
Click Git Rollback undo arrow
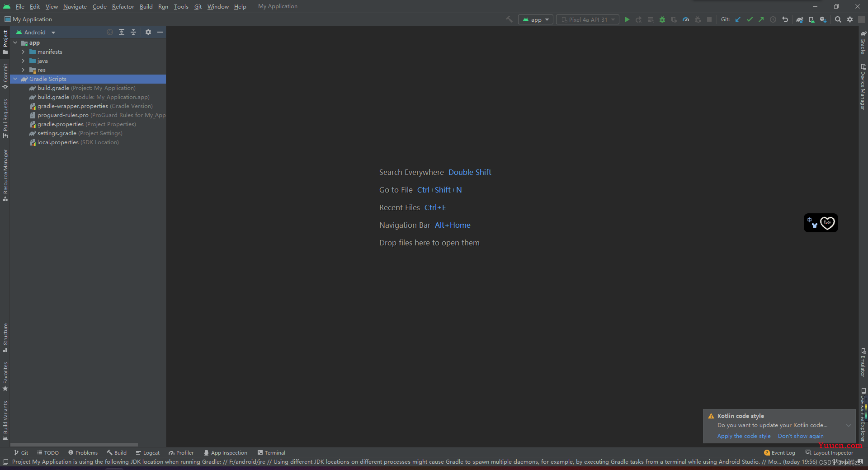[x=785, y=19]
